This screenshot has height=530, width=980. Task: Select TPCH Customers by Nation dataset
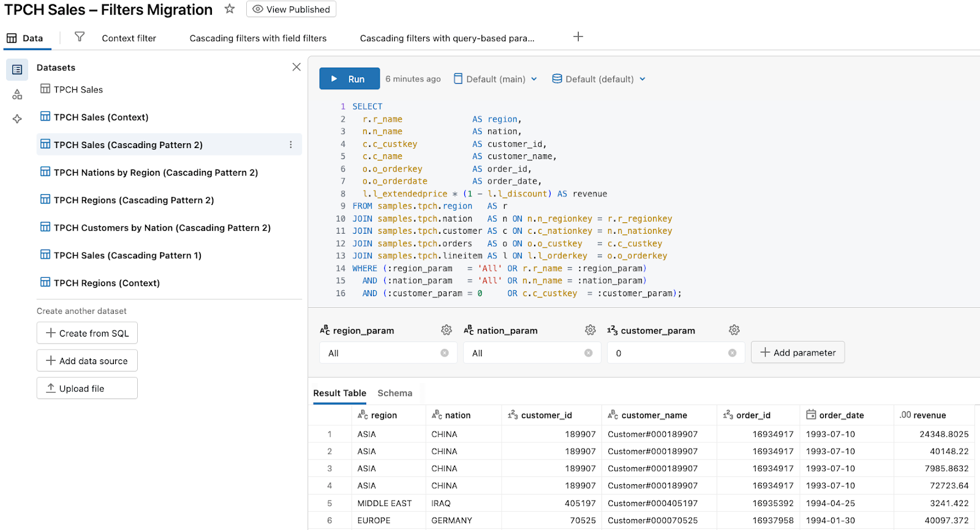(169, 228)
